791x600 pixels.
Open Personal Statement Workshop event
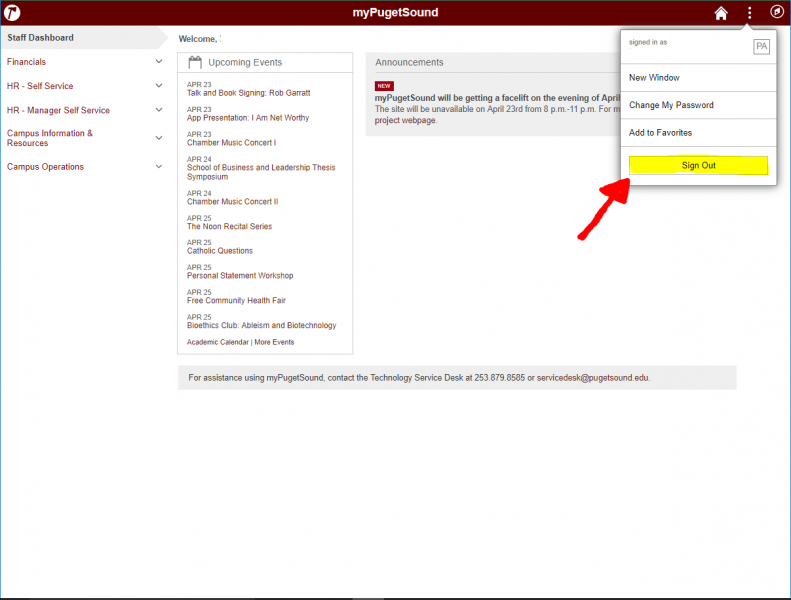[x=240, y=276]
